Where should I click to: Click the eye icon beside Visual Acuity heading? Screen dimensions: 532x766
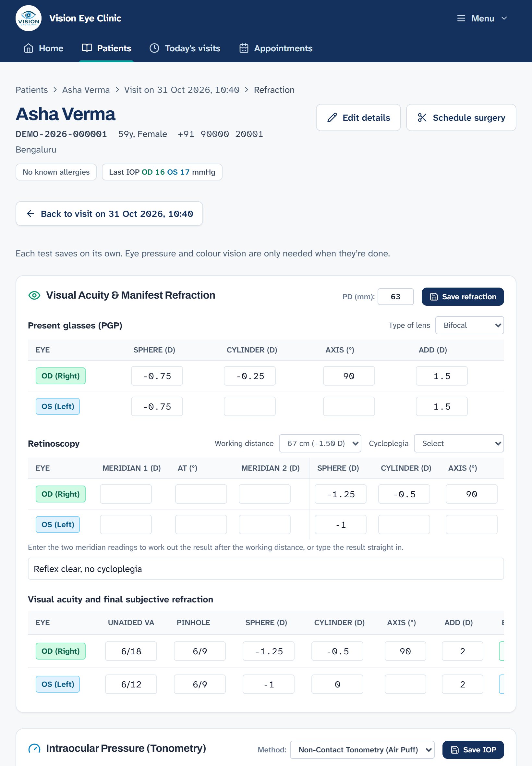[x=34, y=295]
